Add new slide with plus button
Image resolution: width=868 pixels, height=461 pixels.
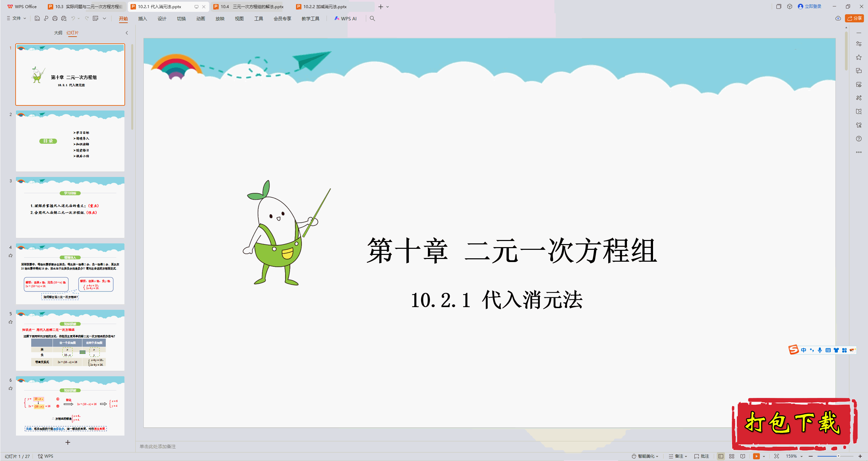(x=68, y=442)
